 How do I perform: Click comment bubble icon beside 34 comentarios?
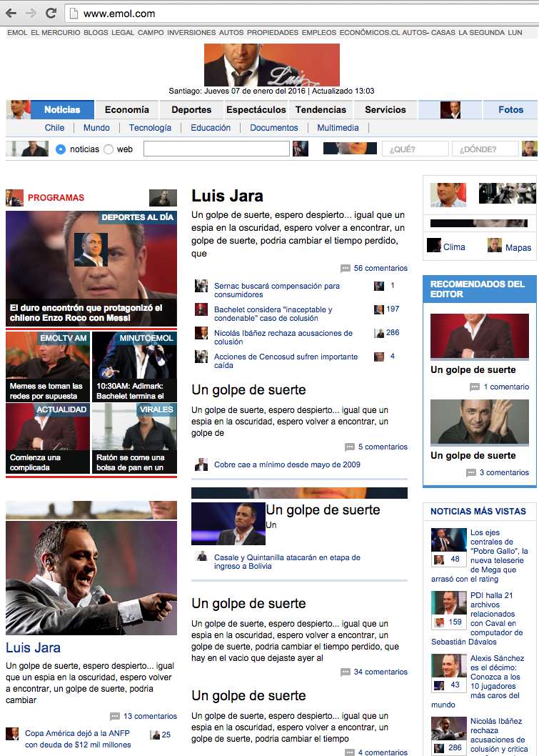(x=346, y=672)
